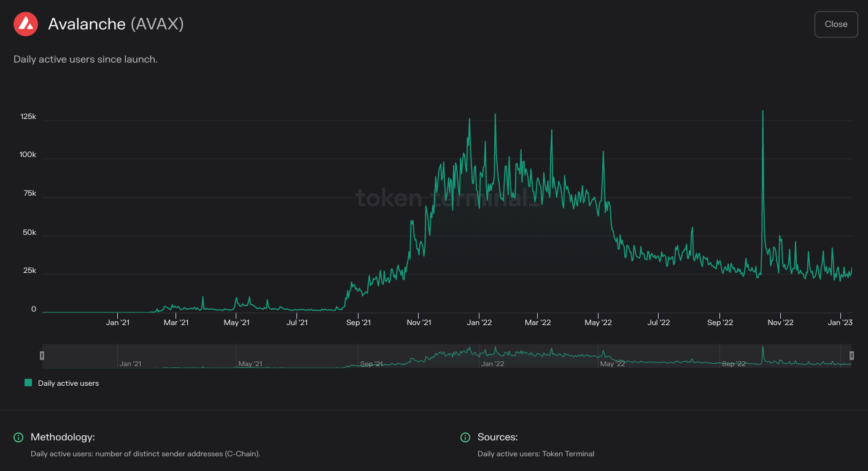Click the Close button
The image size is (868, 471).
click(836, 24)
